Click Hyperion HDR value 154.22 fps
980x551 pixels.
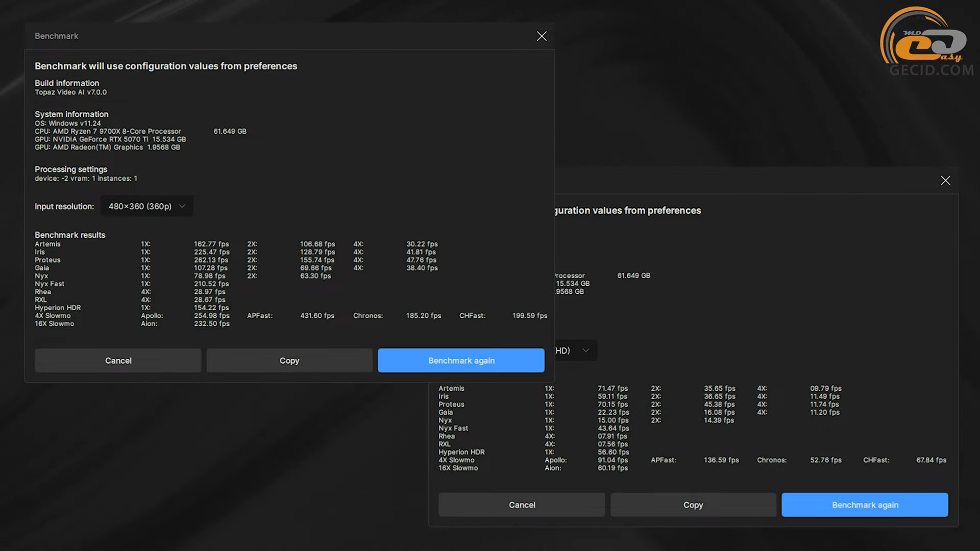(211, 308)
